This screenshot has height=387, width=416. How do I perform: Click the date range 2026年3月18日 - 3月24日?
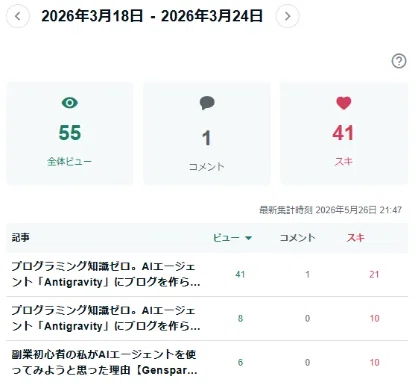tap(152, 16)
